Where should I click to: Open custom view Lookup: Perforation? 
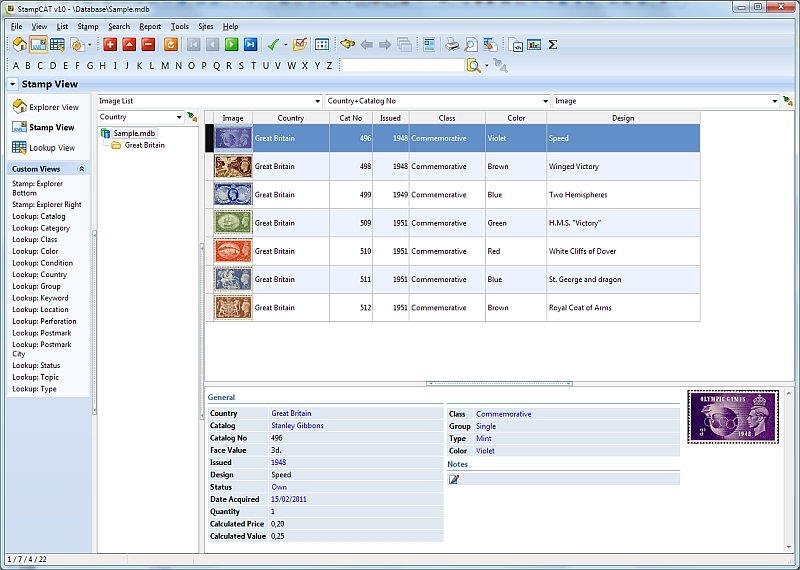pyautogui.click(x=44, y=321)
